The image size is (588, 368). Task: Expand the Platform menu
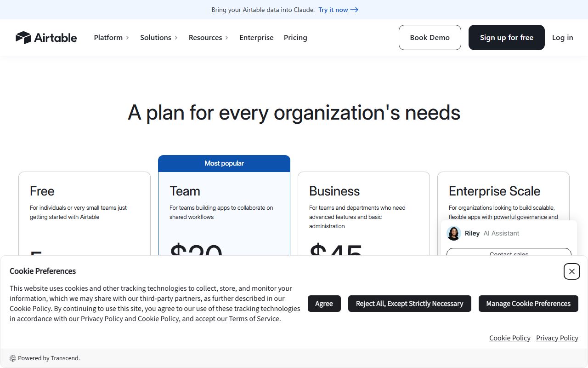(112, 38)
